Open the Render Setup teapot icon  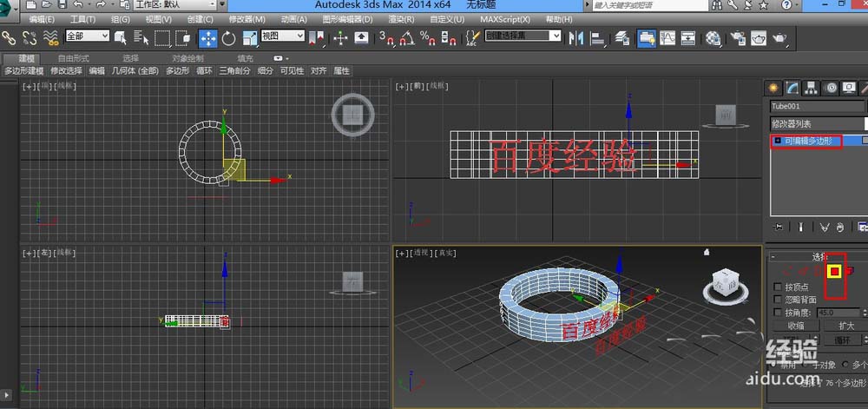(738, 37)
